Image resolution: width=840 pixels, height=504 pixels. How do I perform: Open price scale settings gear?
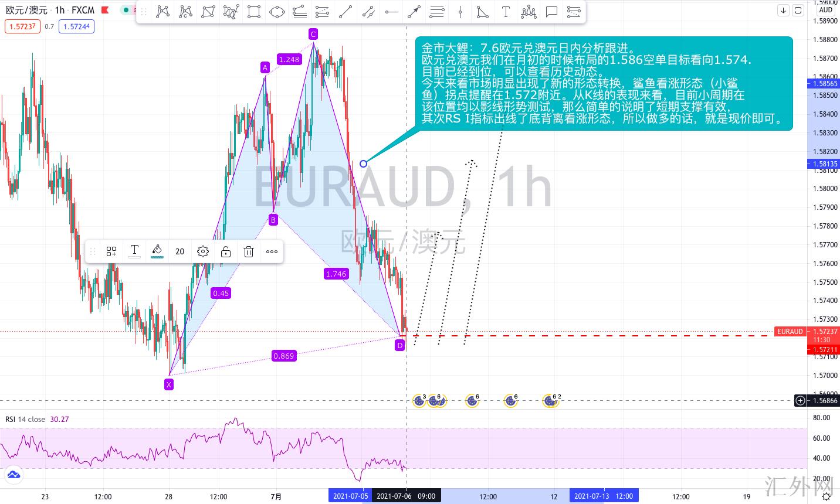coord(826,496)
